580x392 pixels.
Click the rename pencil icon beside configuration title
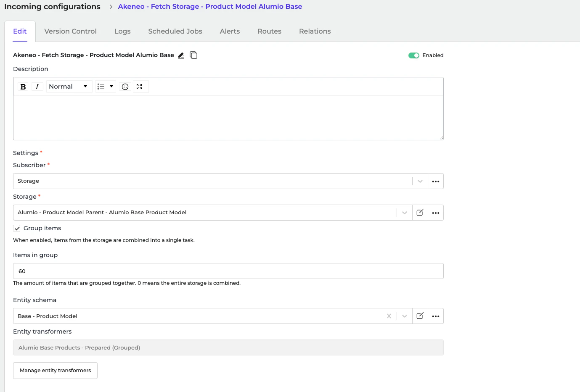coord(181,55)
